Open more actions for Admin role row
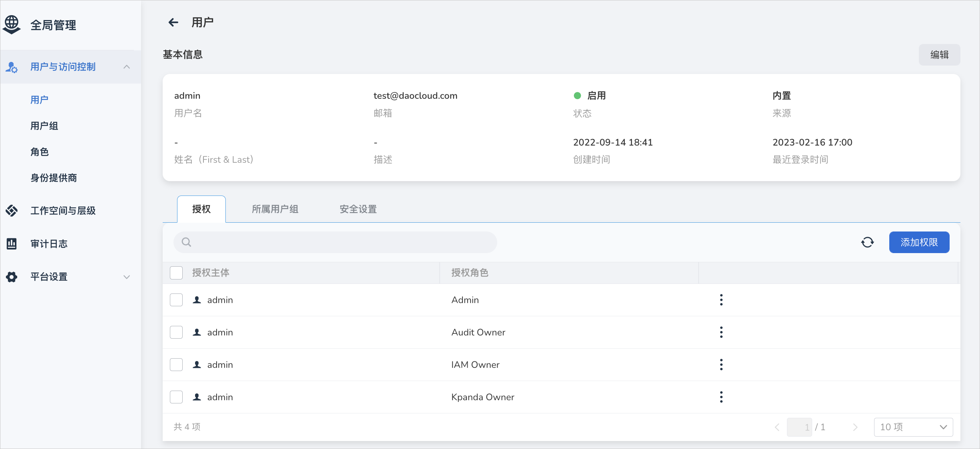The image size is (980, 449). 721,300
